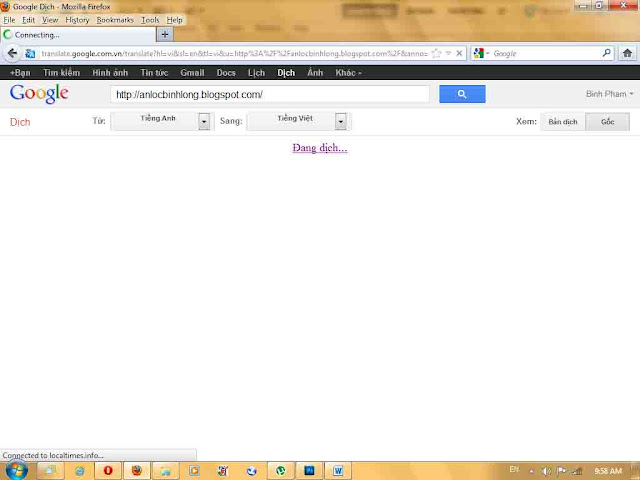
Task: Open the File menu
Action: coord(9,20)
